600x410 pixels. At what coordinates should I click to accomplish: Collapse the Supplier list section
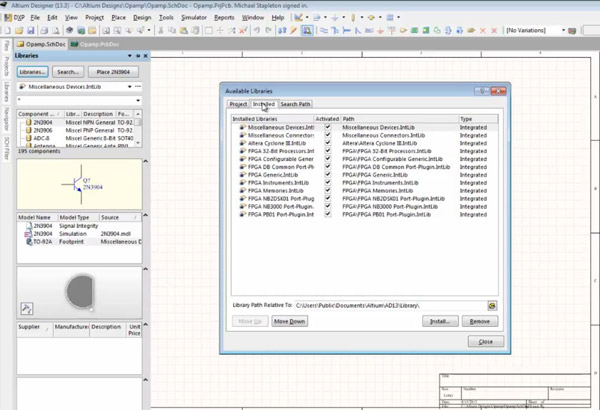coord(145,325)
